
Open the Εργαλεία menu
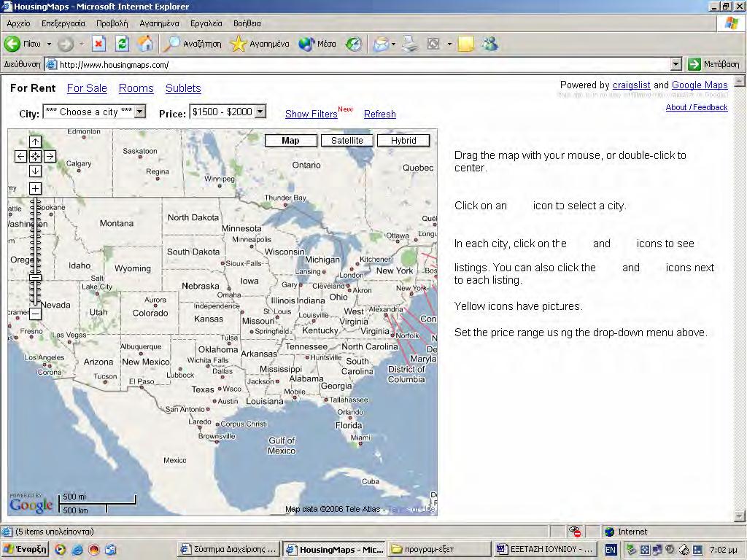[x=206, y=23]
